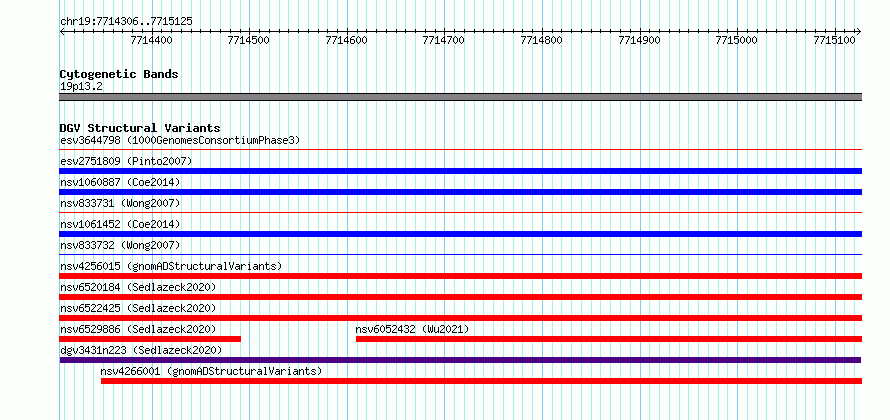Click the purple dgv3431n223 variant bar
This screenshot has height=420, width=890.
[x=460, y=360]
